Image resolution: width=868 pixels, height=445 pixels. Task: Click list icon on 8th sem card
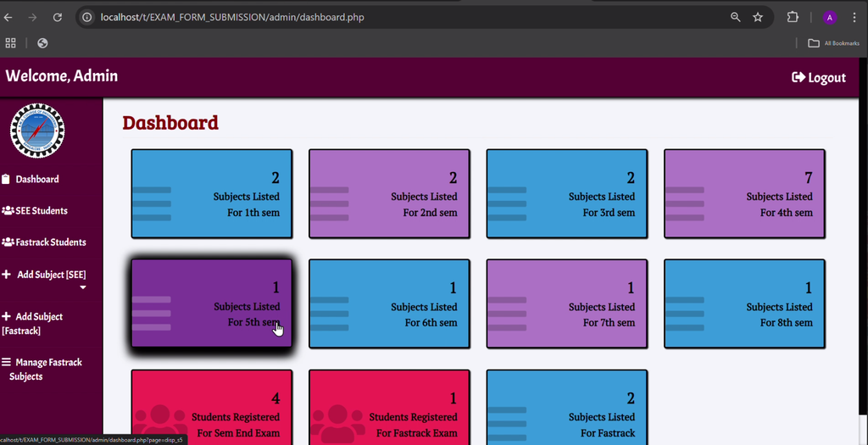click(684, 314)
